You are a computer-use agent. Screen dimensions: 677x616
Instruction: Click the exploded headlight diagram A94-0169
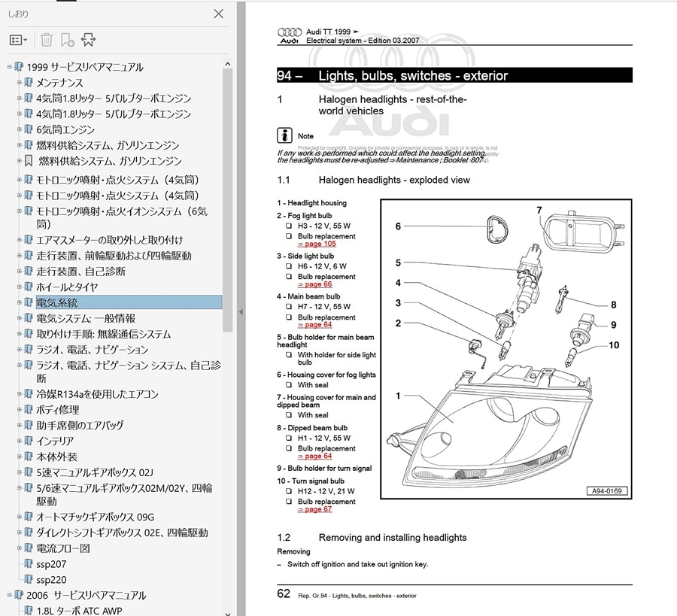tap(506, 349)
